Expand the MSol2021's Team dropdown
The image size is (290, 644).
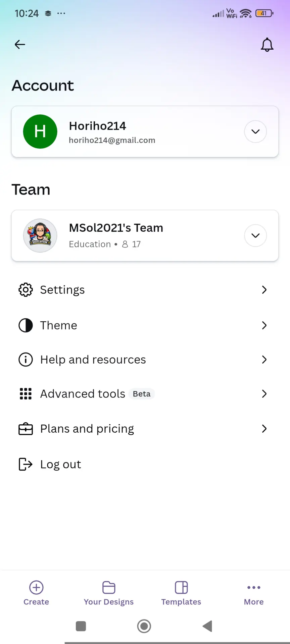pyautogui.click(x=255, y=235)
